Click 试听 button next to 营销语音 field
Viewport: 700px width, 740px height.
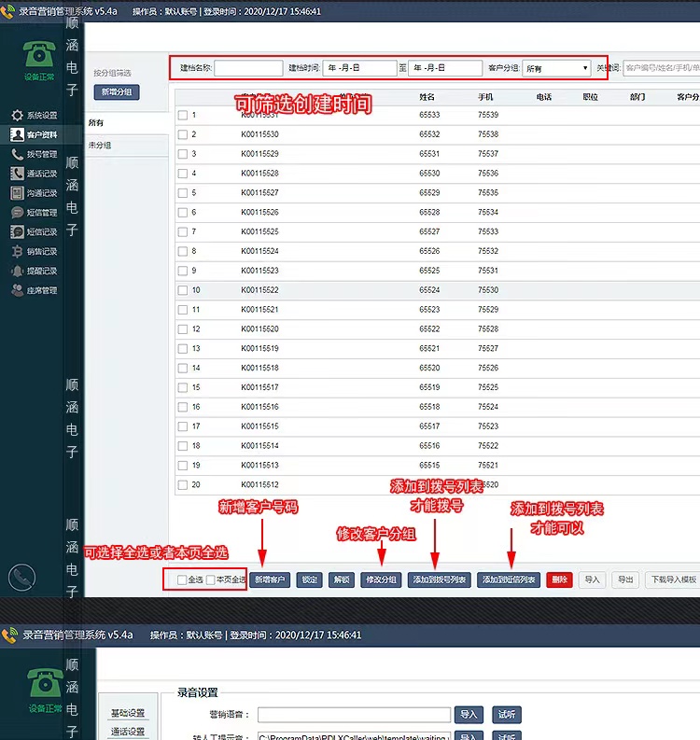click(x=507, y=715)
